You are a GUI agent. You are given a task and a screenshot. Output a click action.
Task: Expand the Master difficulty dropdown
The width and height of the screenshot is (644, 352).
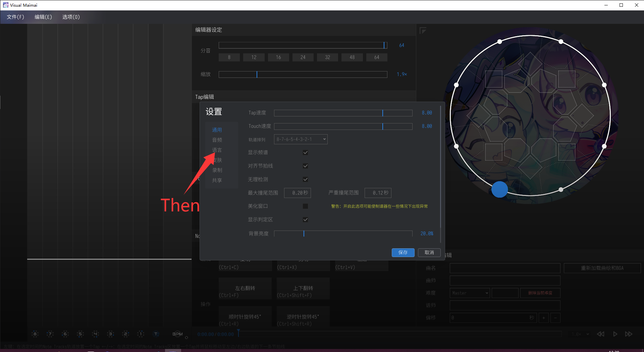[x=470, y=293]
